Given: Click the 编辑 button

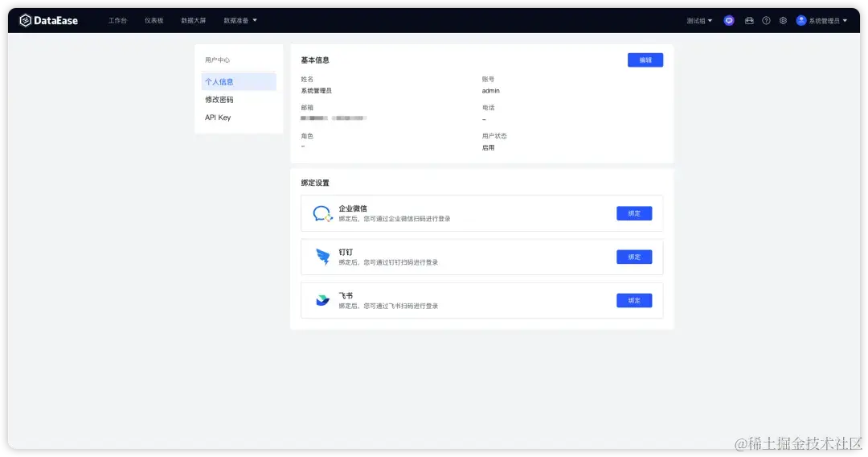Looking at the screenshot, I should coord(645,60).
